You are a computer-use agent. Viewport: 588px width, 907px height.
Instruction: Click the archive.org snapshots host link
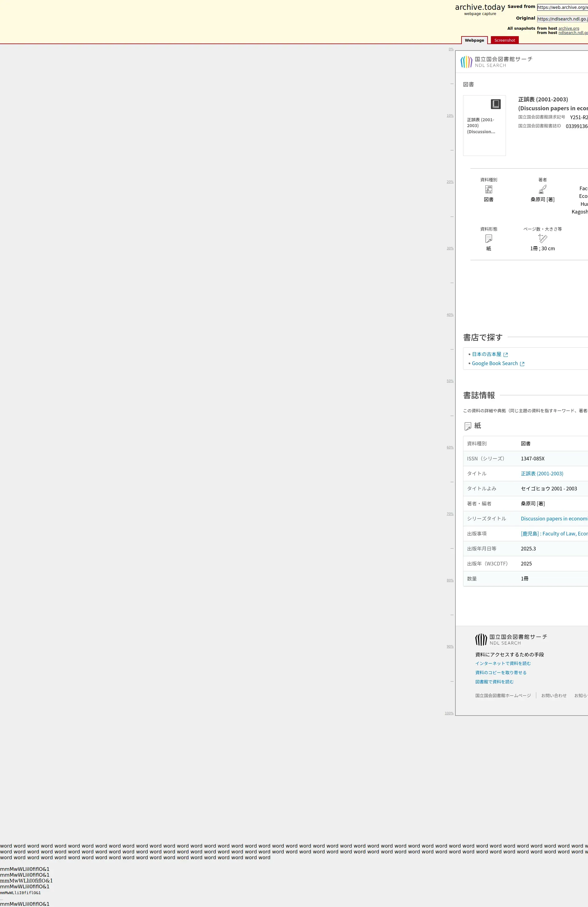[x=569, y=28]
